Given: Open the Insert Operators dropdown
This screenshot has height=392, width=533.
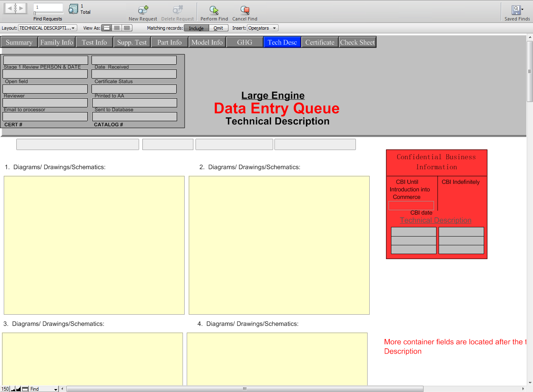Looking at the screenshot, I should point(263,28).
